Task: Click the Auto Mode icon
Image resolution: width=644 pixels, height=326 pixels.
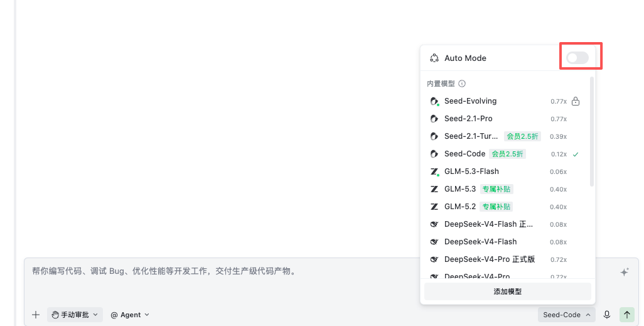Action: pos(434,58)
